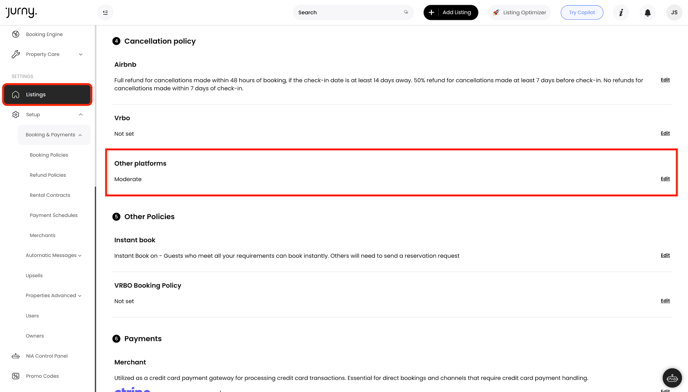Focus the Search input field
Image resolution: width=688 pixels, height=392 pixels.
pyautogui.click(x=353, y=13)
